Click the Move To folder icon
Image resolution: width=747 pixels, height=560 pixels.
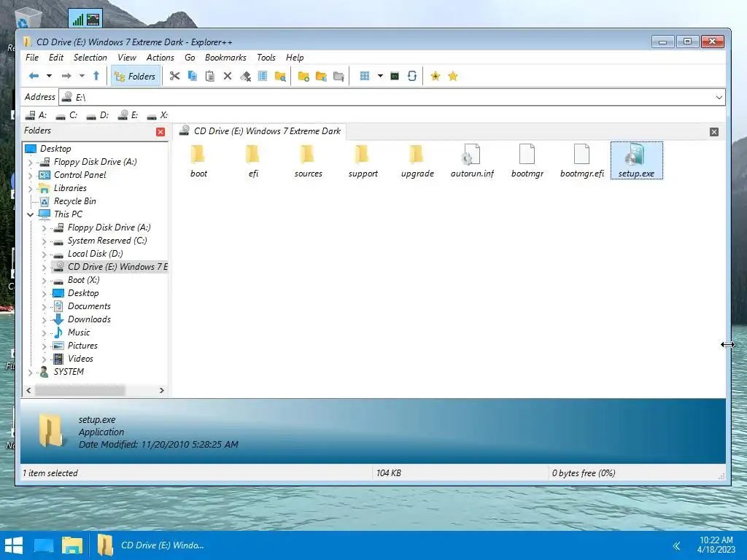[x=338, y=76]
